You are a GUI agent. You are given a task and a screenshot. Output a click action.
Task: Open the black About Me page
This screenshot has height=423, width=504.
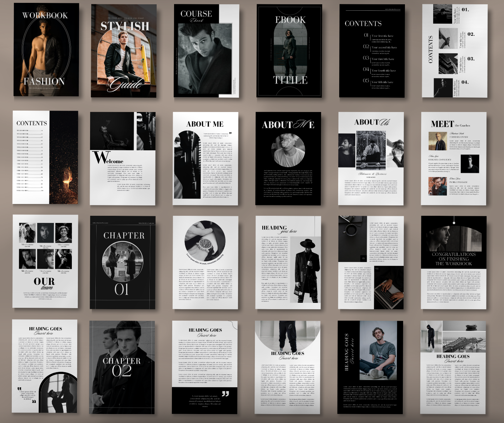pyautogui.click(x=288, y=159)
